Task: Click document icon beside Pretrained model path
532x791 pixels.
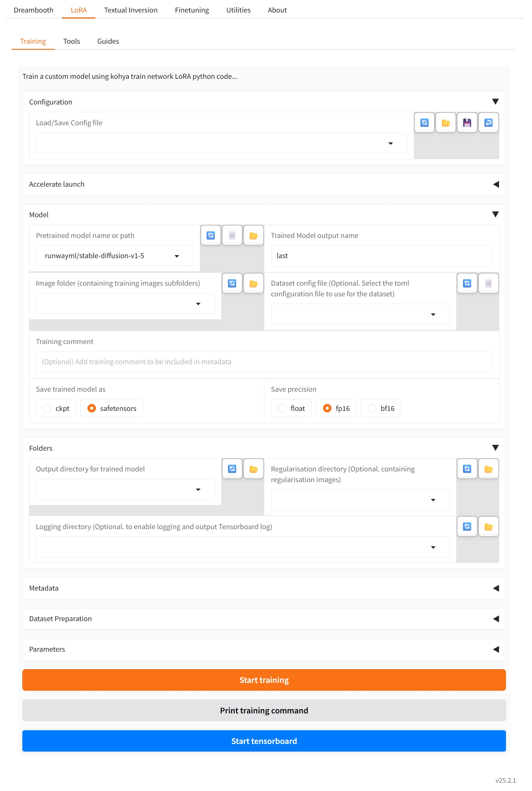Action: [x=232, y=235]
